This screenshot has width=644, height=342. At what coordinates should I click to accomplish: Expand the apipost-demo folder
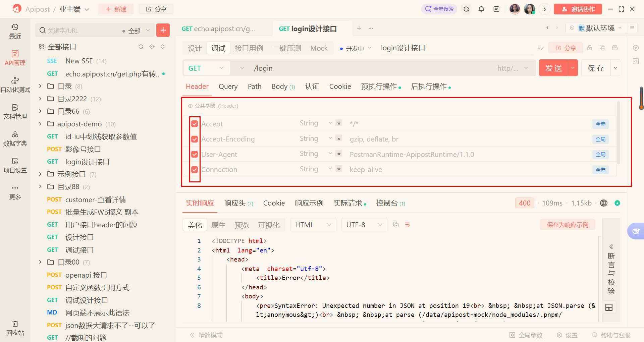(40, 124)
